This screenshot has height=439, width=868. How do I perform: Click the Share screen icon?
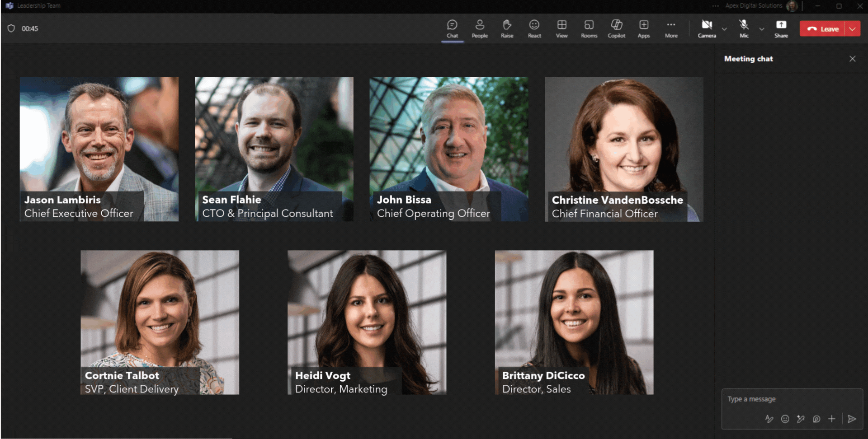tap(781, 28)
